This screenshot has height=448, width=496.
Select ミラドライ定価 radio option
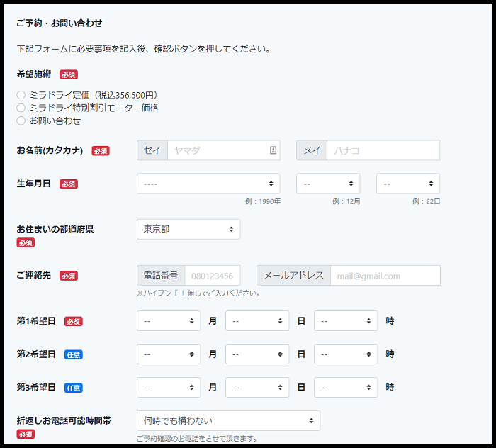pos(21,95)
